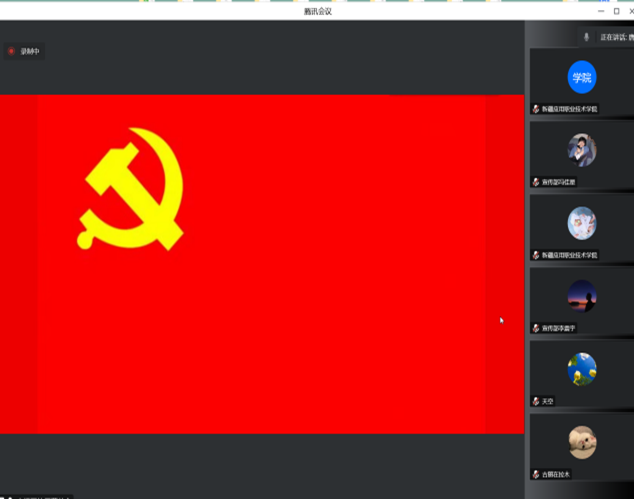Screen dimensions: 634x499
Task: Click the microphone icon beside 正在讲话
Action: click(587, 37)
